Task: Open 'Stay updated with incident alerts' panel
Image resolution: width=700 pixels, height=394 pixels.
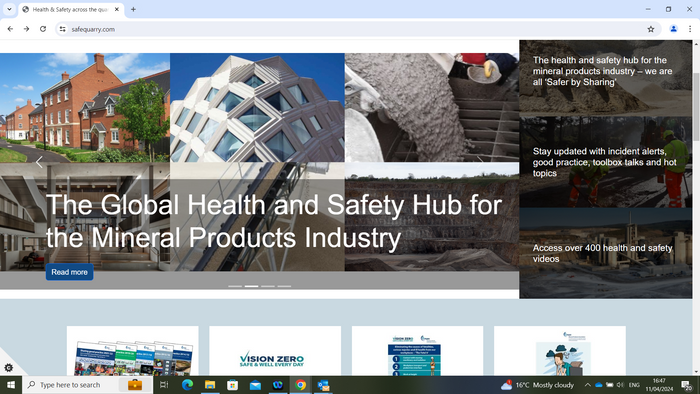Action: pos(605,162)
